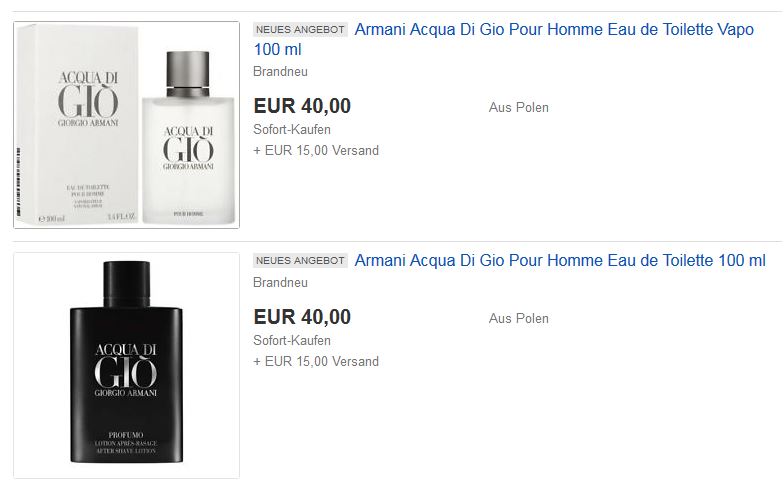
Task: Click '+ EUR 15,00 Versand' on the second listing
Action: pyautogui.click(x=316, y=362)
